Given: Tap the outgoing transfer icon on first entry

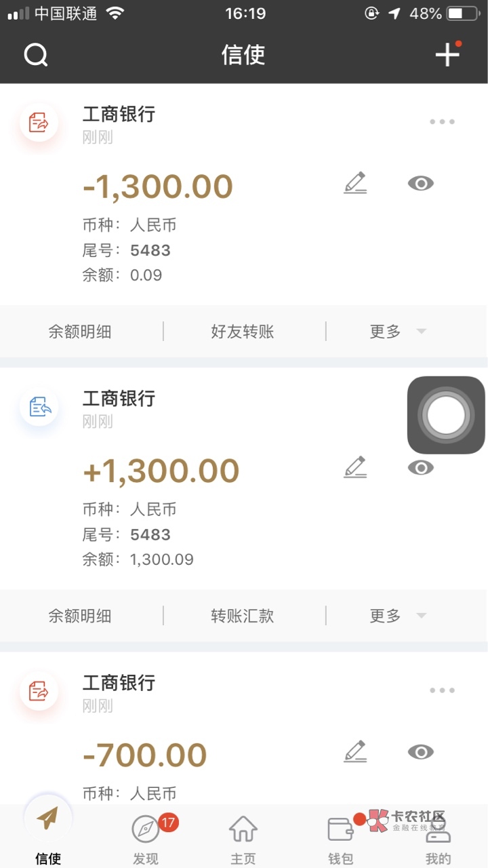Looking at the screenshot, I should tap(39, 123).
